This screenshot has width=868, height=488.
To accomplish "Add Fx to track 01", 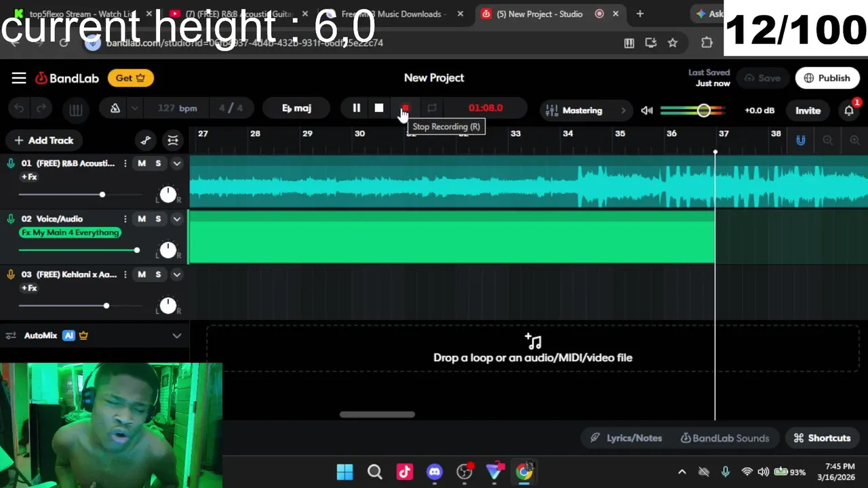I will (x=28, y=177).
